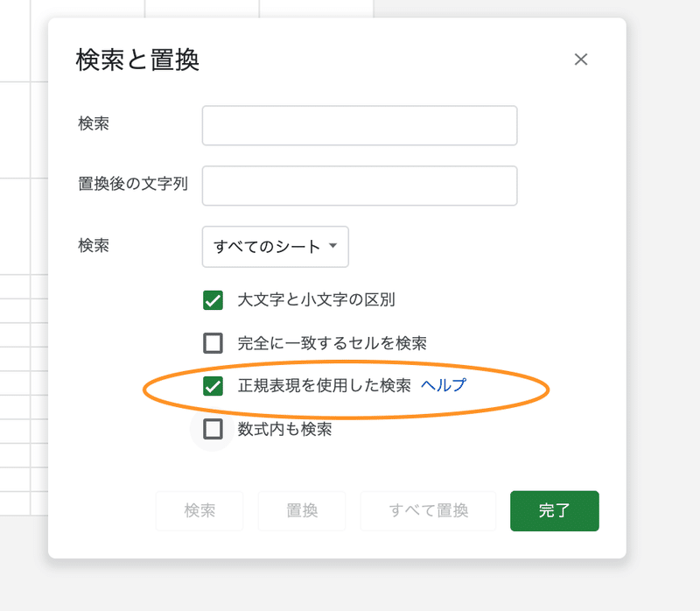Tick the 数式内も検索 checkbox
The image size is (700, 611).
213,429
